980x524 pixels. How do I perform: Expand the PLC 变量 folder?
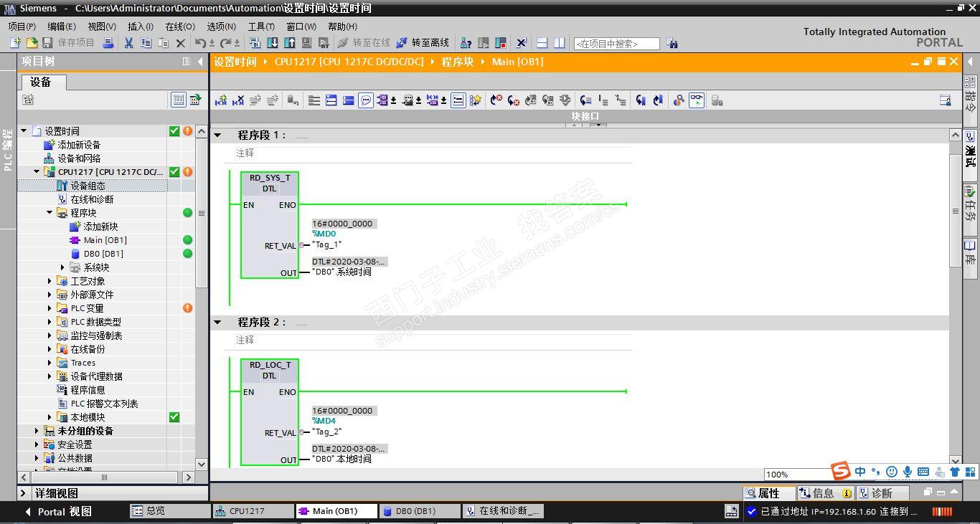(x=50, y=308)
